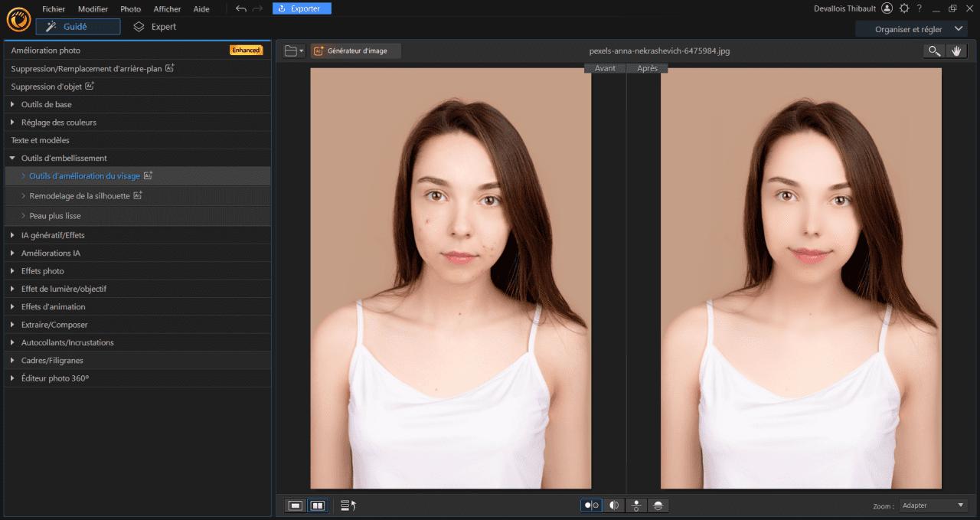Activate the Guidé mode tab
Image resolution: width=980 pixels, height=520 pixels.
77,25
